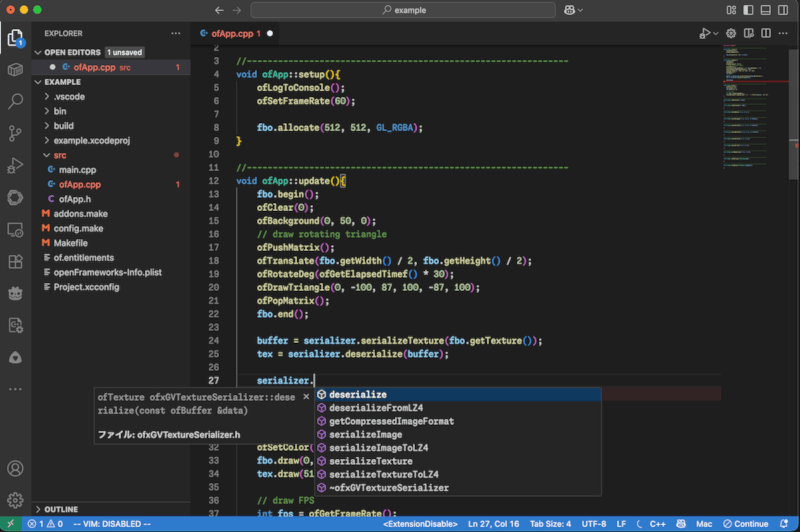800x532 pixels.
Task: Click the Copilot icon in title bar
Action: [x=569, y=10]
